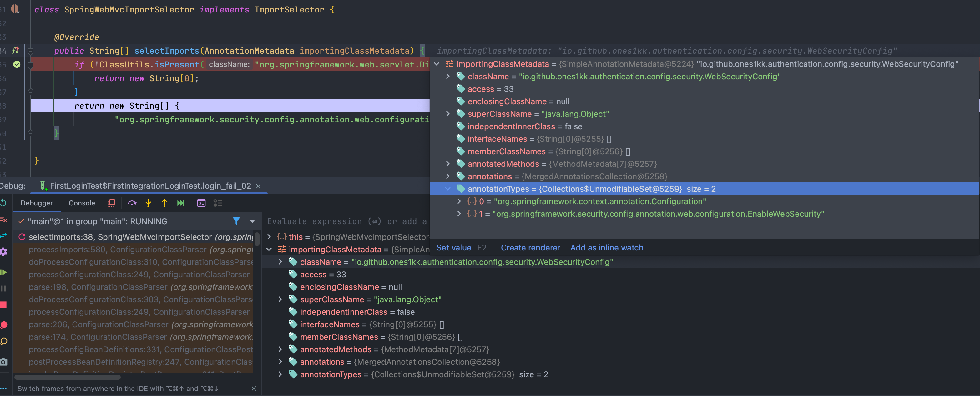Select the Debugger tab
Image resolution: width=980 pixels, height=396 pixels.
[37, 203]
